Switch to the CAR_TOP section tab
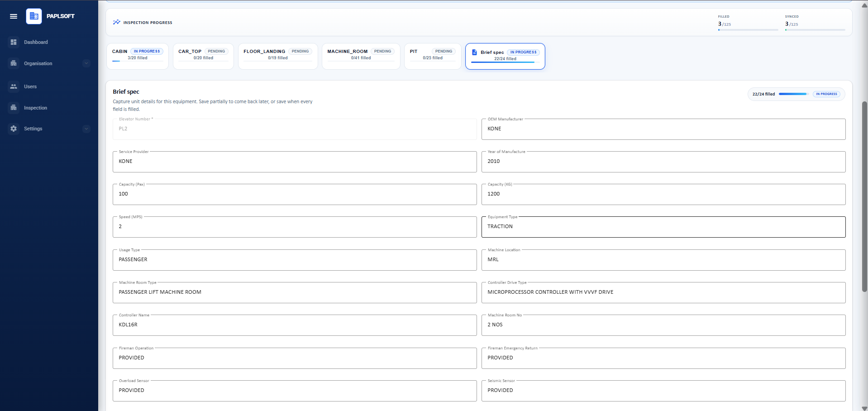Viewport: 868px width, 411px height. point(203,56)
